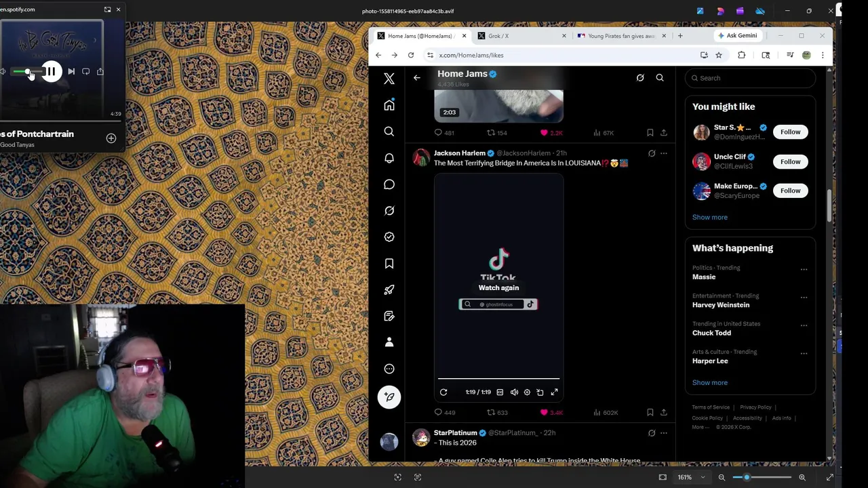Open options for Harper Lee trend
The width and height of the screenshot is (868, 488).
[x=804, y=353]
